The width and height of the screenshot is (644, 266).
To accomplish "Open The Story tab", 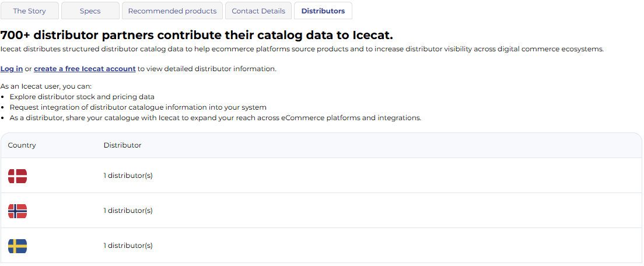I will 29,11.
